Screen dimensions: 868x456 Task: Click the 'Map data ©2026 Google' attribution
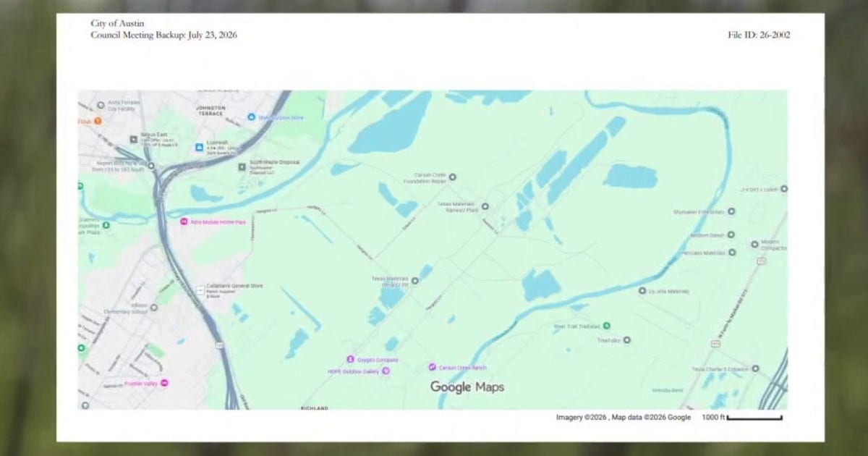[x=652, y=418]
